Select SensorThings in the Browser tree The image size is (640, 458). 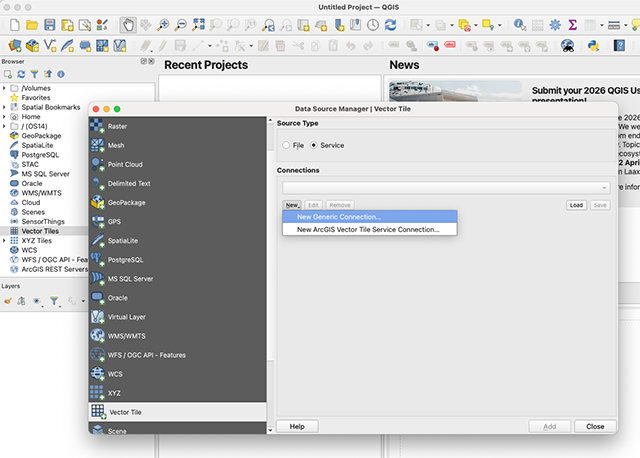point(43,221)
